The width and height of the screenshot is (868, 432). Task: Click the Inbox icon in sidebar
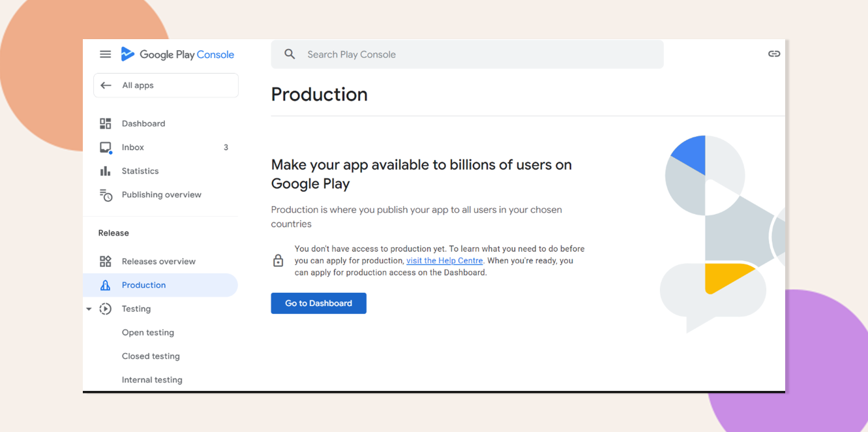tap(106, 147)
